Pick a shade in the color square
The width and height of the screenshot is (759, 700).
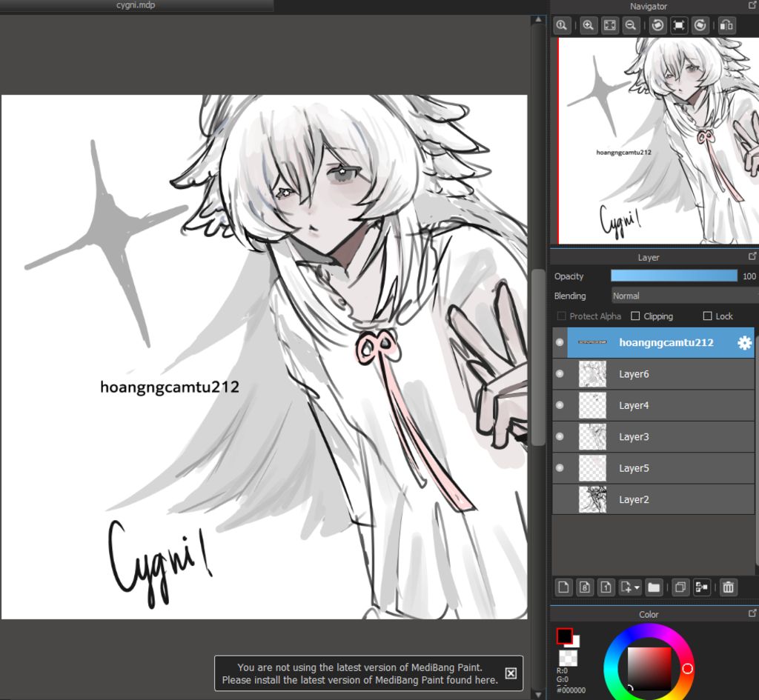[x=649, y=669]
